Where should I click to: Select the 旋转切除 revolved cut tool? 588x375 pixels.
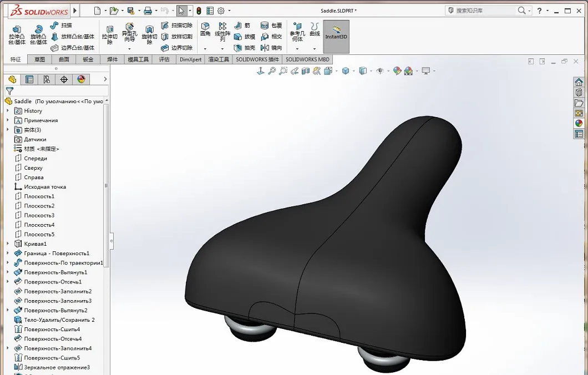click(149, 36)
